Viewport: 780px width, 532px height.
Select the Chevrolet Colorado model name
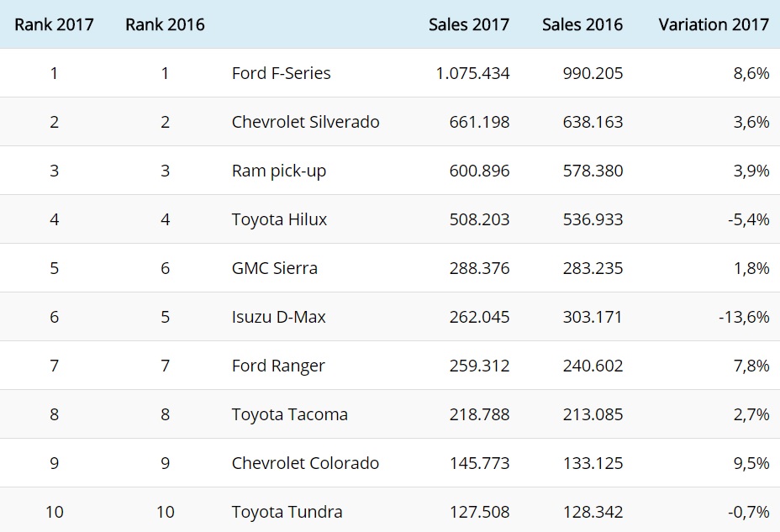pyautogui.click(x=305, y=463)
